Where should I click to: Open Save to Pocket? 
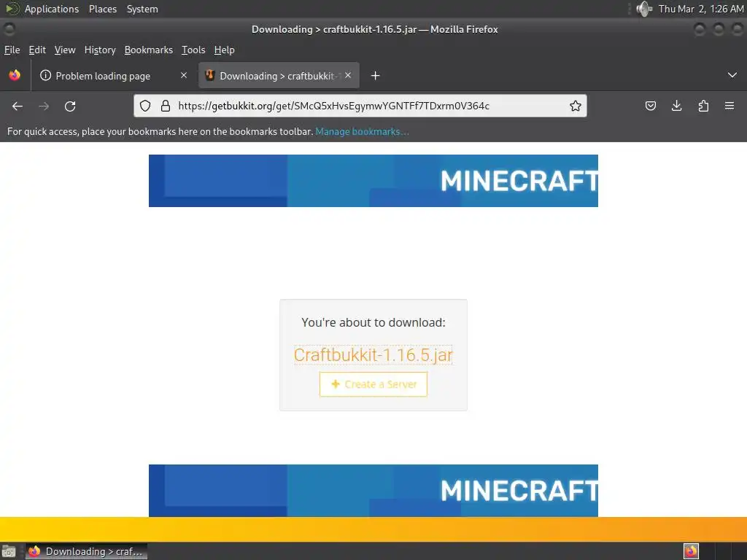(x=650, y=106)
